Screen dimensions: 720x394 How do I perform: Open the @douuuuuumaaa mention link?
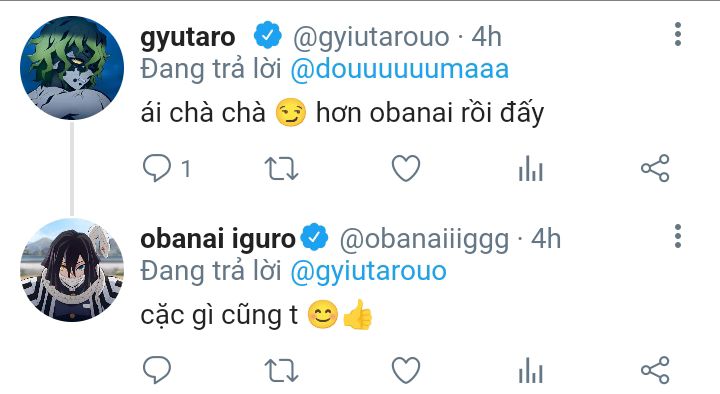point(399,69)
